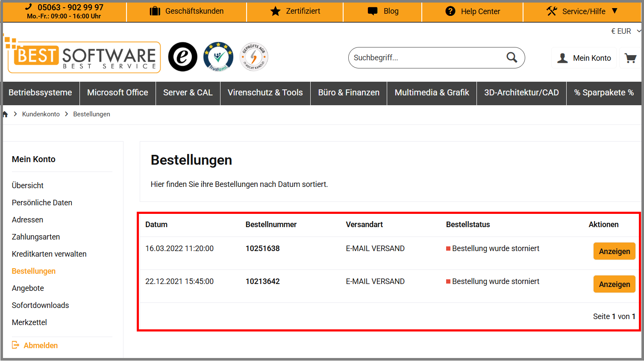Image resolution: width=644 pixels, height=361 pixels.
Task: Click the Abmelden logout icon
Action: point(16,345)
